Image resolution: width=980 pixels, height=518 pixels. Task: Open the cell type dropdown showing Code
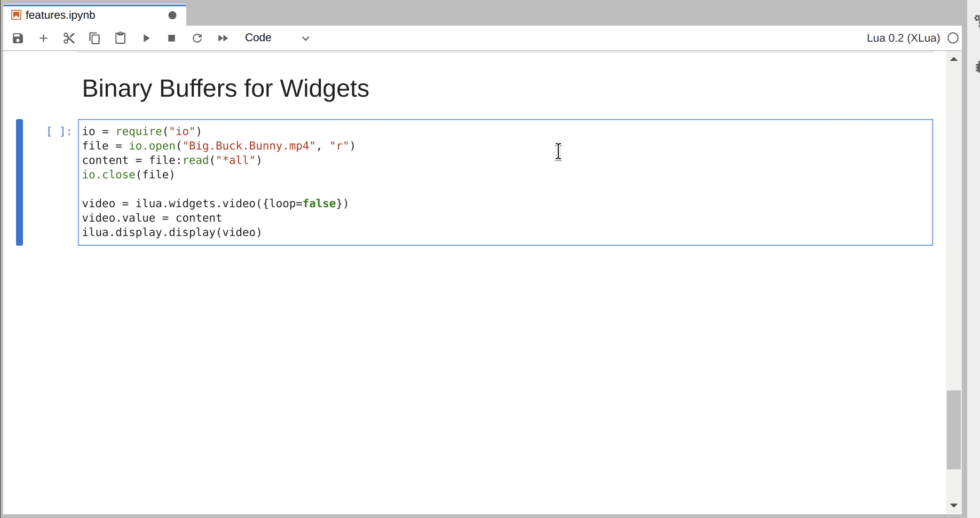coord(277,38)
